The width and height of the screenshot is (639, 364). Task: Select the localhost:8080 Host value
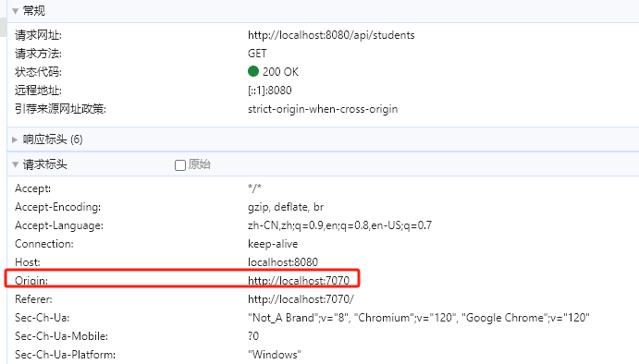point(283,262)
